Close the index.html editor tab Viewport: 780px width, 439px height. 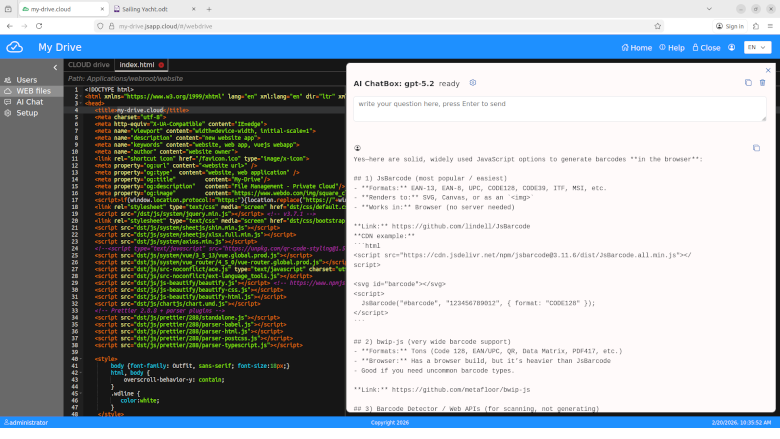tap(161, 65)
